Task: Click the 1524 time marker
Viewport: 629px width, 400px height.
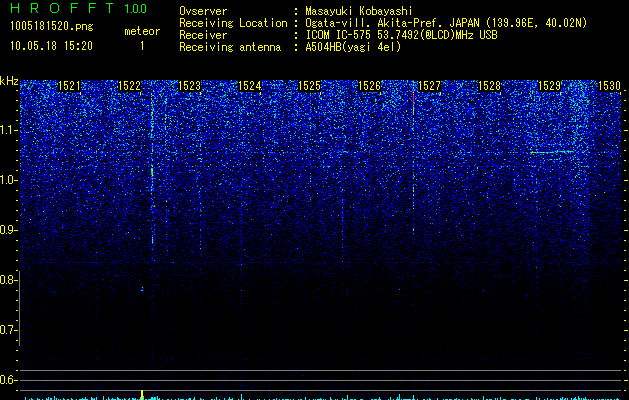Action: (250, 86)
